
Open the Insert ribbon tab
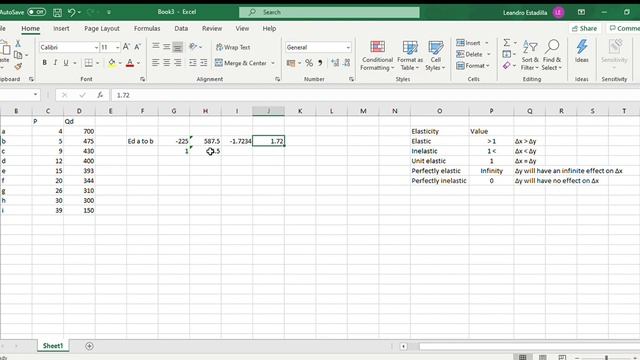[61, 29]
